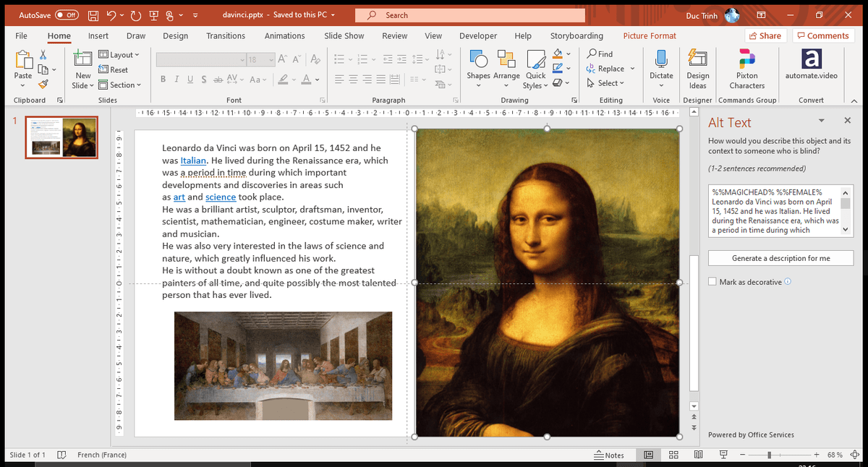Toggle Underline formatting
Screen dimensions: 868x467
[x=190, y=80]
